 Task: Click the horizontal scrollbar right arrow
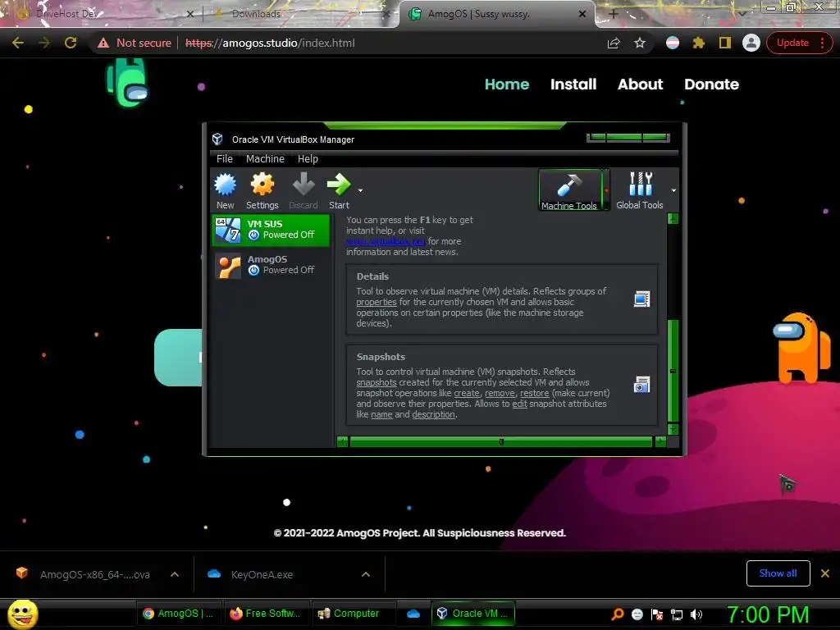pos(660,442)
